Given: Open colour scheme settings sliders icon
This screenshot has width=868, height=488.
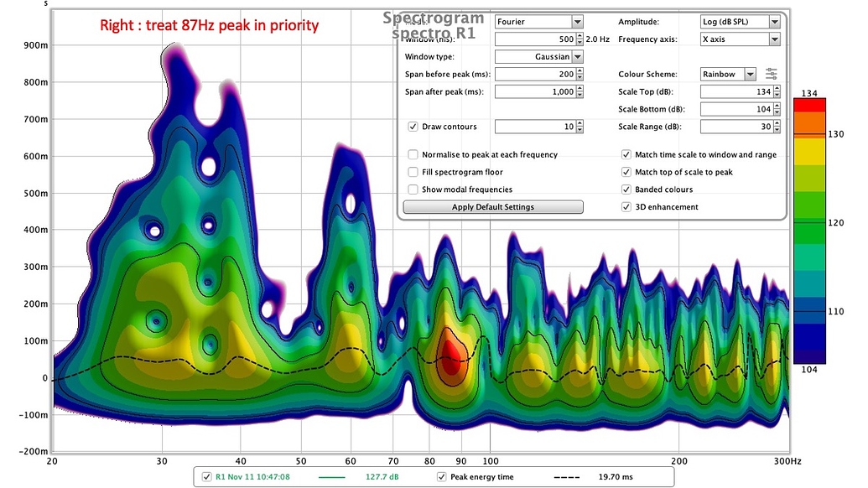Looking at the screenshot, I should pos(772,74).
